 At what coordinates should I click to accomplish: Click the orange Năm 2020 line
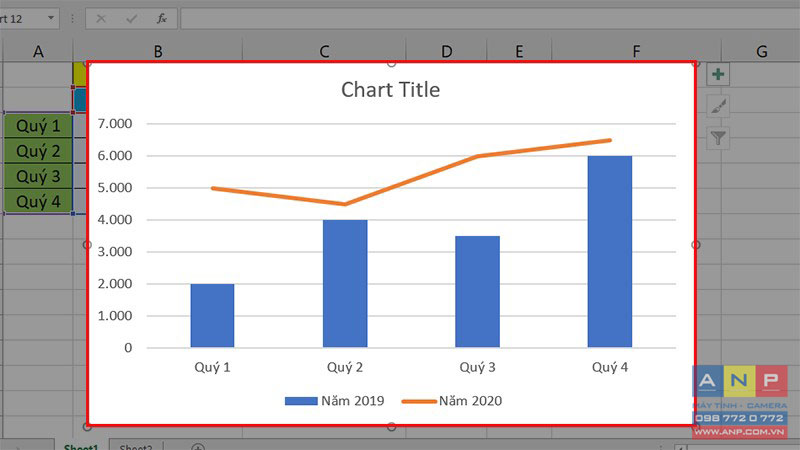tap(411, 180)
